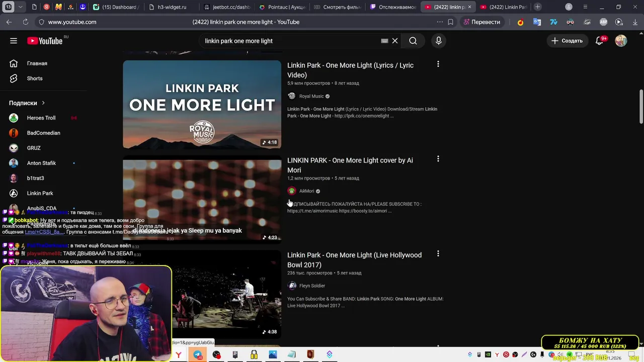Click the YouTube logo
The height and width of the screenshot is (362, 644).
pos(46,41)
